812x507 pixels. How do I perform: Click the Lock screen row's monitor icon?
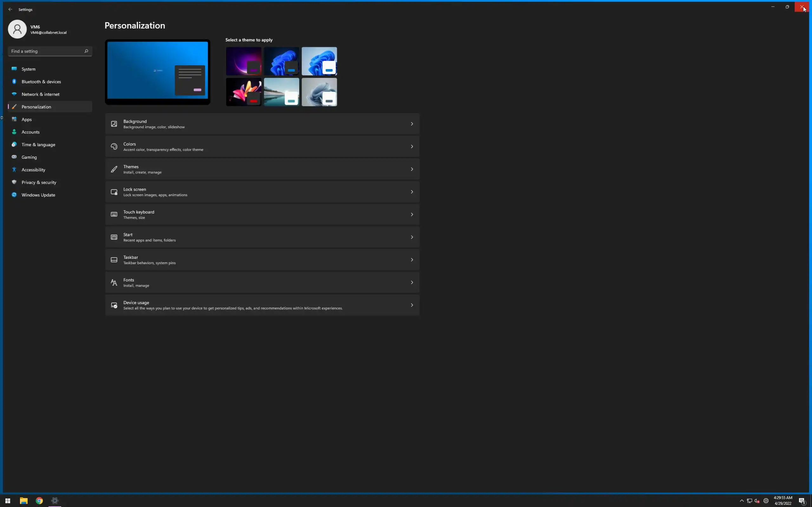[x=114, y=192]
